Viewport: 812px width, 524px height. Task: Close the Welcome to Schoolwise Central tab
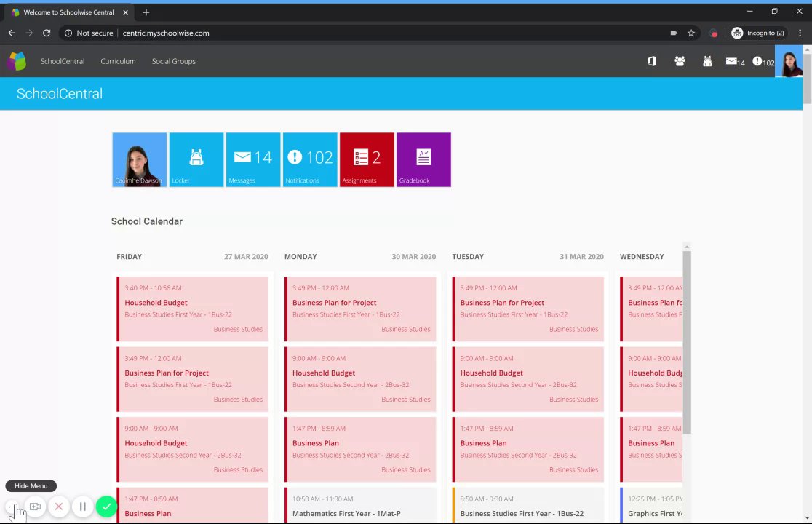click(125, 12)
